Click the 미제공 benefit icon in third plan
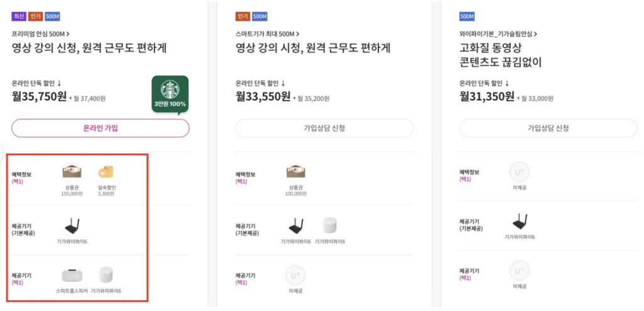The image size is (644, 311). click(519, 172)
